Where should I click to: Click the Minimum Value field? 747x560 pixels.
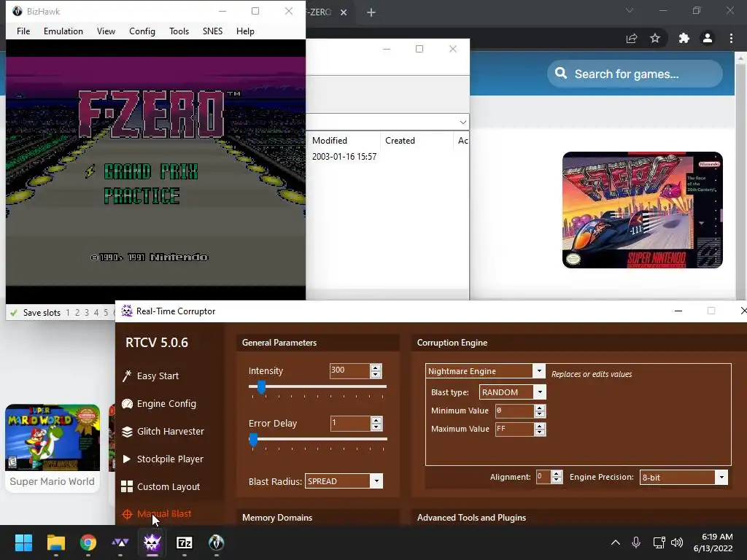(514, 411)
